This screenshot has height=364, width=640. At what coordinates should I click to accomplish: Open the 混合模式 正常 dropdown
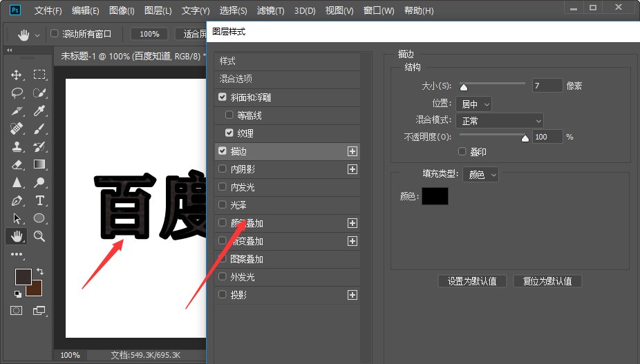coord(500,121)
